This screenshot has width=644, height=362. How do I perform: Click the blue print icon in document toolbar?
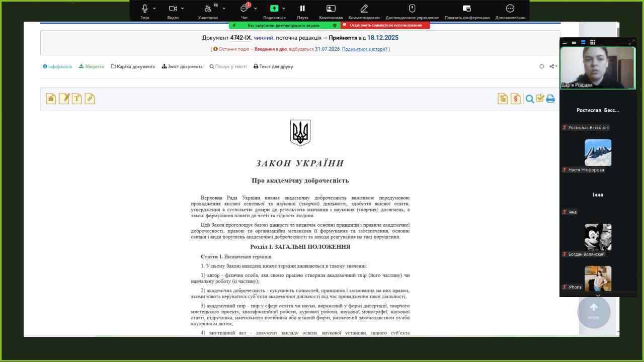(x=550, y=99)
